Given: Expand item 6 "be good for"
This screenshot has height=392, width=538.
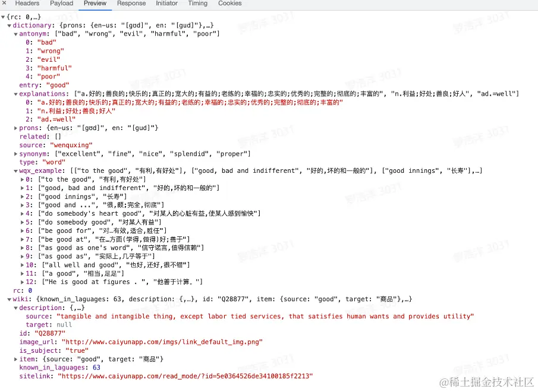Looking at the screenshot, I should click(x=23, y=231).
